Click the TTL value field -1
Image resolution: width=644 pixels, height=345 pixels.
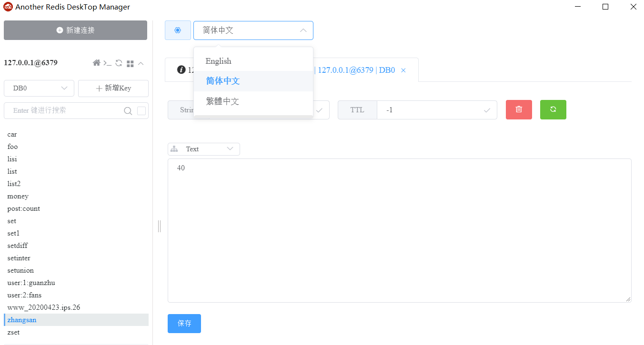(437, 110)
